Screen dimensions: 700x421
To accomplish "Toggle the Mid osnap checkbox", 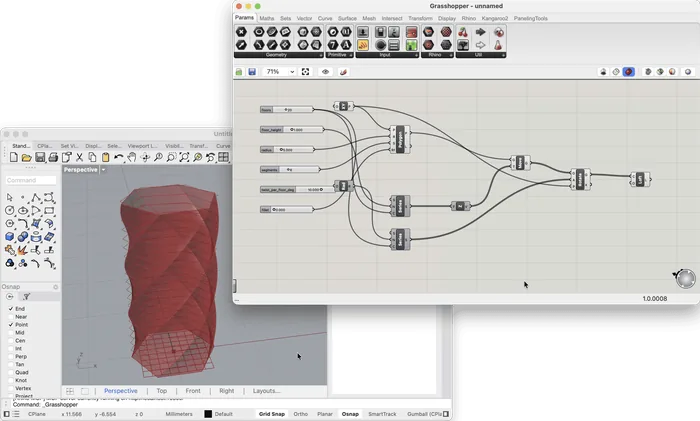I will click(11, 333).
